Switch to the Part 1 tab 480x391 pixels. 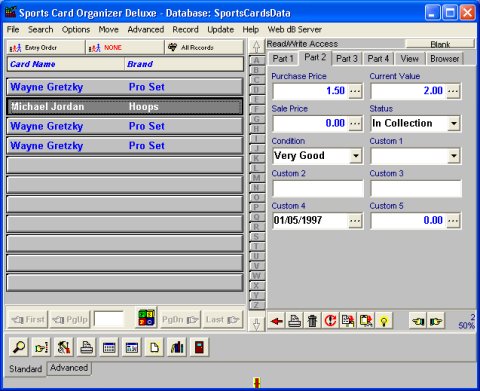[x=283, y=59]
